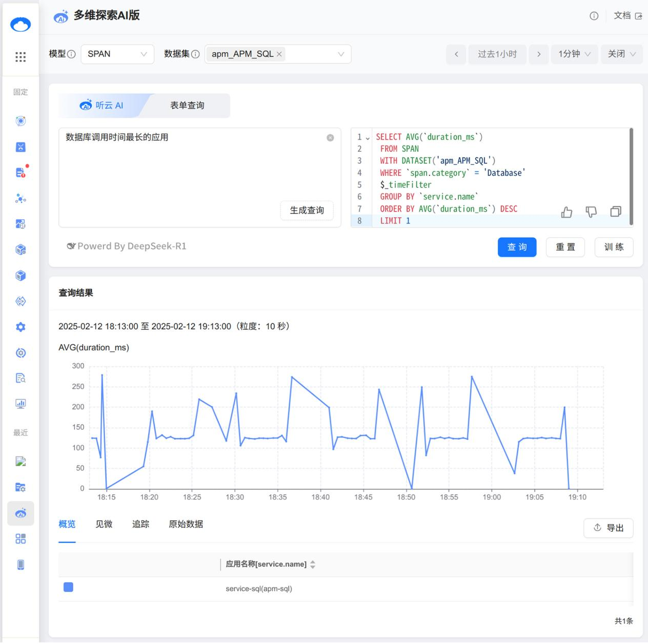Click line 8 LIMIT 1 in SQL editor
648x644 pixels.
pyautogui.click(x=395, y=221)
